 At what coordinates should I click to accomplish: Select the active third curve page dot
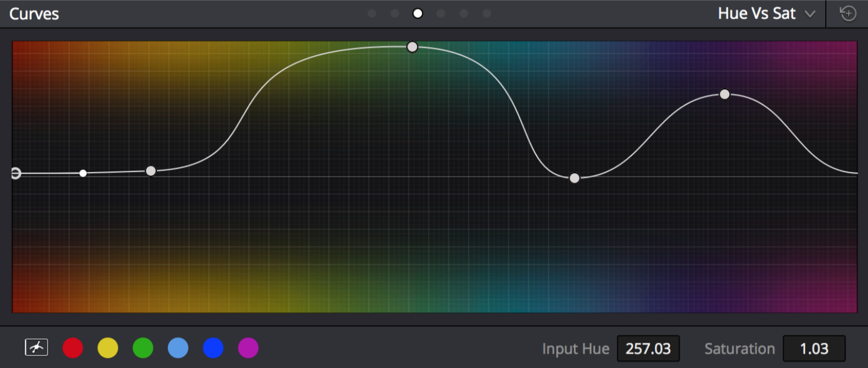coord(418,13)
